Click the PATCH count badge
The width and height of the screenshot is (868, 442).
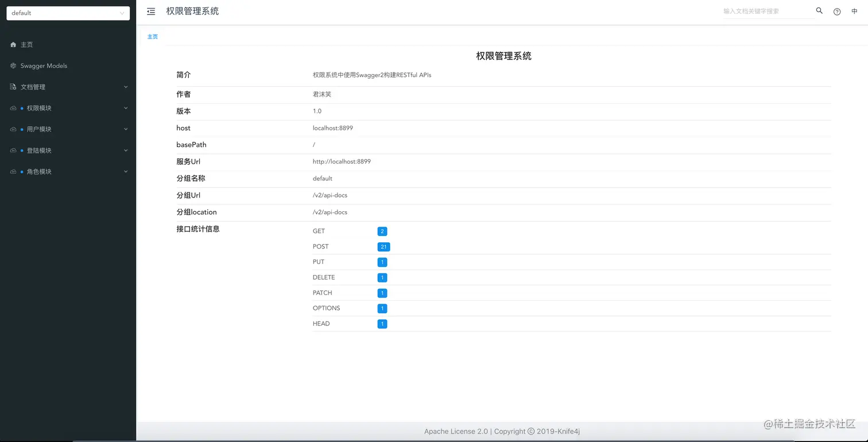click(x=382, y=293)
